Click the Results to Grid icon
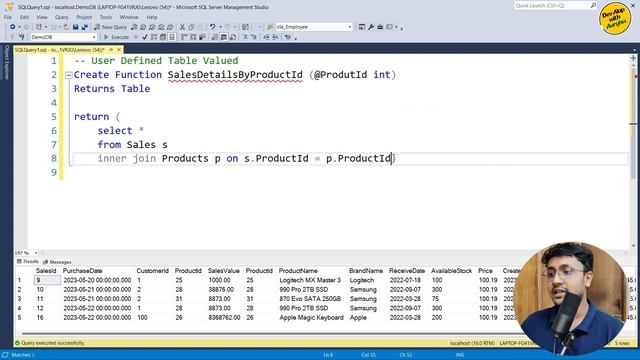 [x=224, y=37]
